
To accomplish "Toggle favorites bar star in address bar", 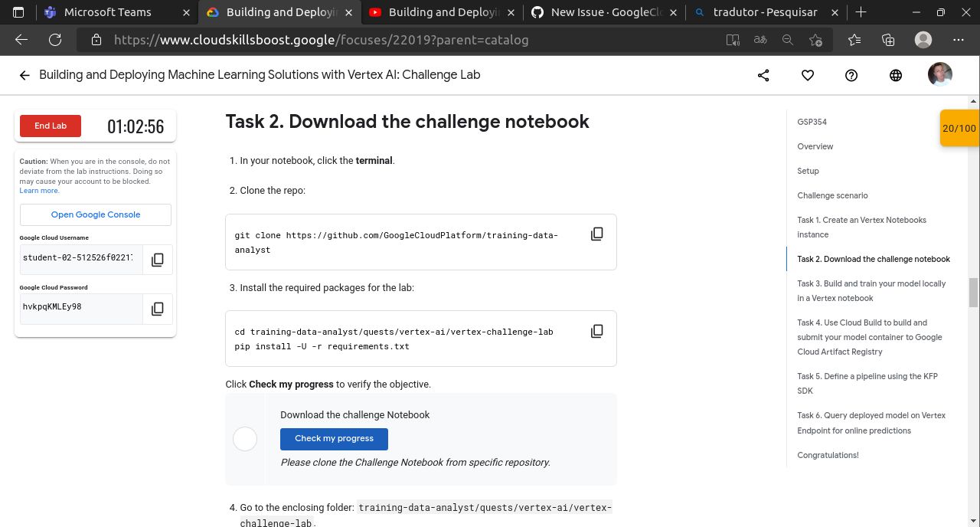I will click(x=815, y=39).
